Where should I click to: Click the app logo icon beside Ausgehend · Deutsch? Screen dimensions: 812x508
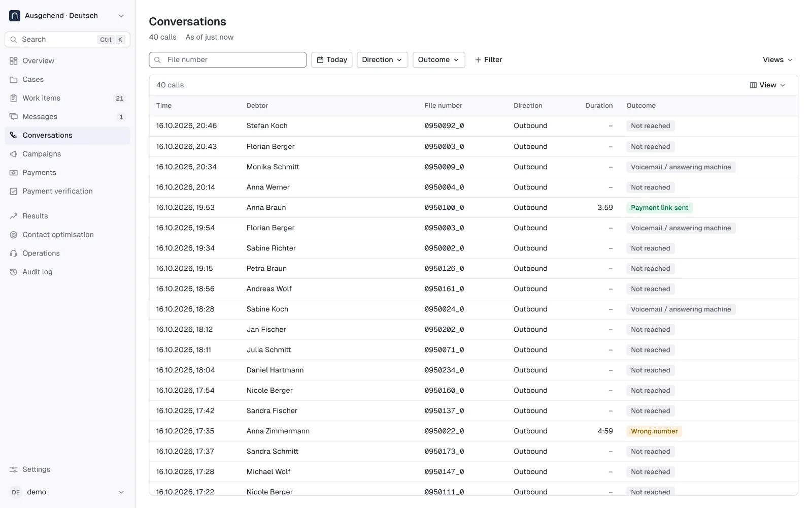coord(15,16)
